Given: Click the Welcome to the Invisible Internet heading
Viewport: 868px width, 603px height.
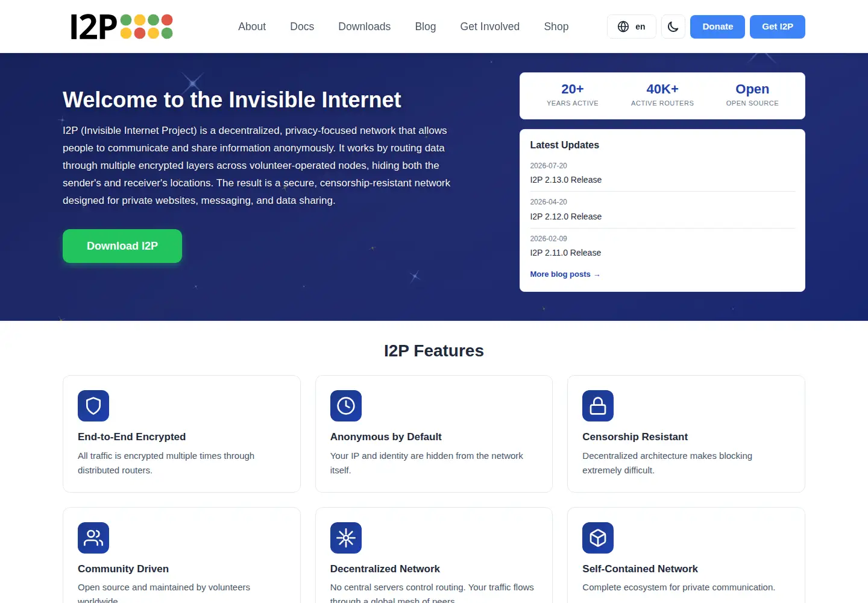Looking at the screenshot, I should (x=232, y=100).
